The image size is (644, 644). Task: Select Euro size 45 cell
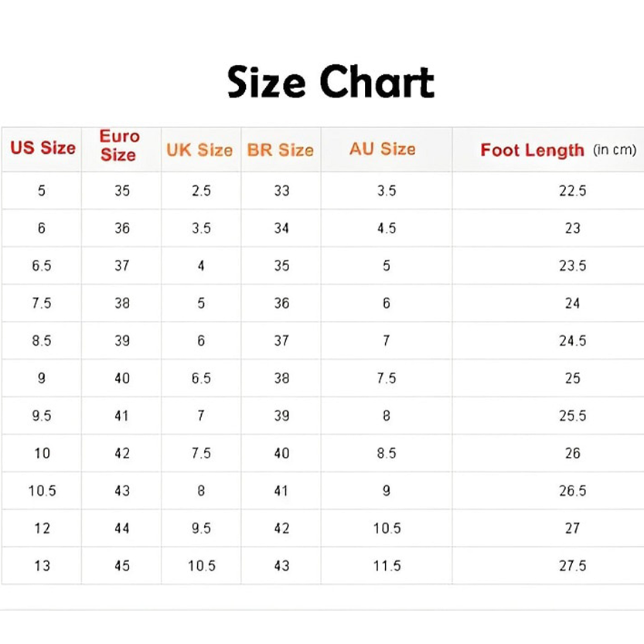click(x=122, y=566)
